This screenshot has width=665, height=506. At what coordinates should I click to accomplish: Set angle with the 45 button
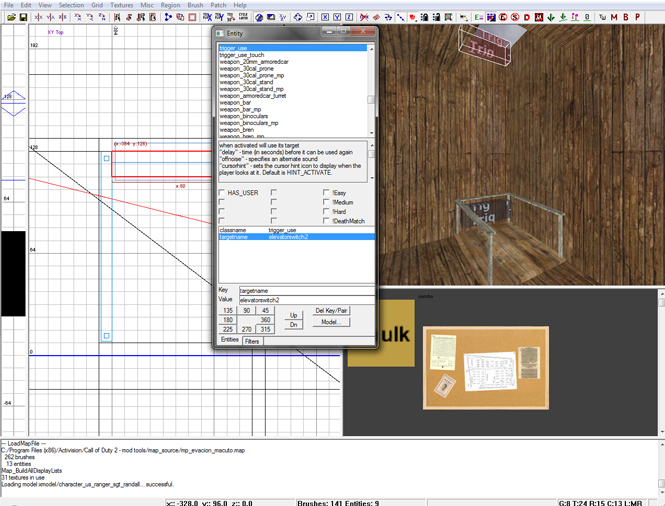coord(265,310)
